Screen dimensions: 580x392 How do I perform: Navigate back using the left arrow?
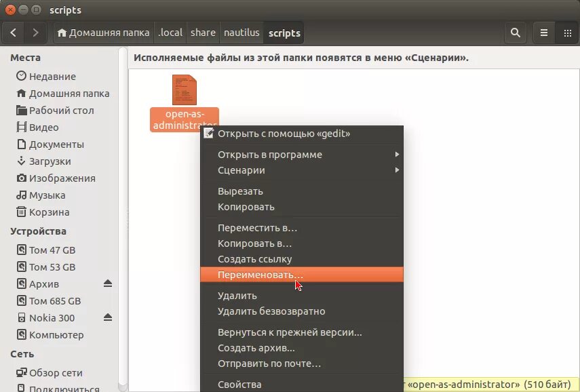pyautogui.click(x=14, y=32)
